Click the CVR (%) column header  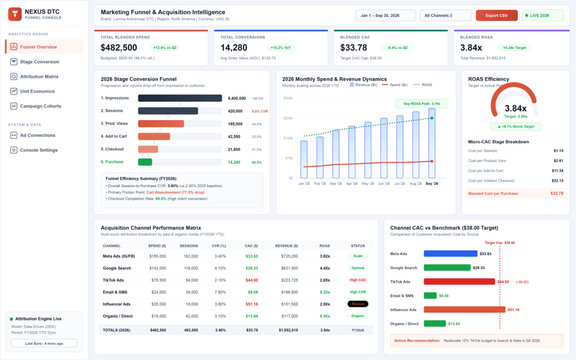click(x=219, y=246)
